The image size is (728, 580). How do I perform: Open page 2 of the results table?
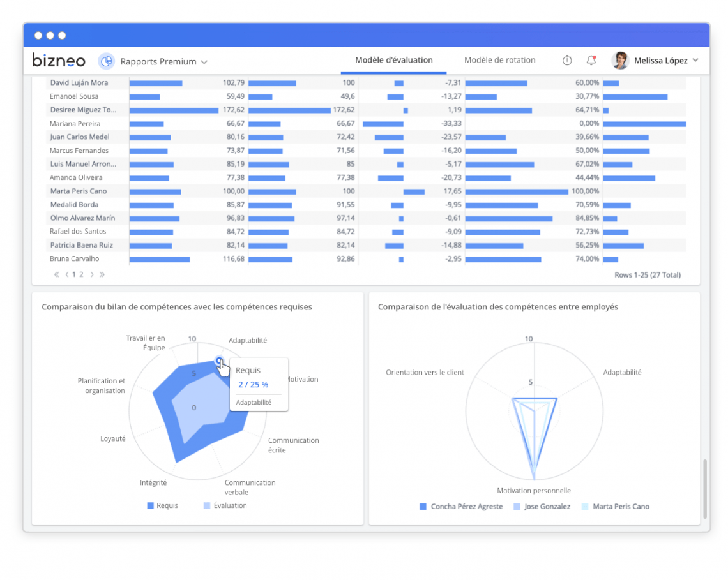point(80,274)
